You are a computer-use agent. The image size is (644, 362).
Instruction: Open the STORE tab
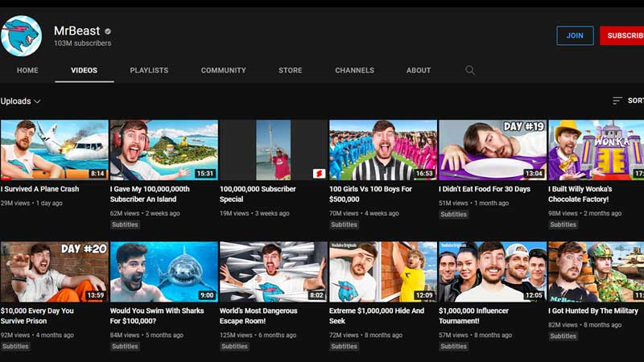(x=291, y=70)
